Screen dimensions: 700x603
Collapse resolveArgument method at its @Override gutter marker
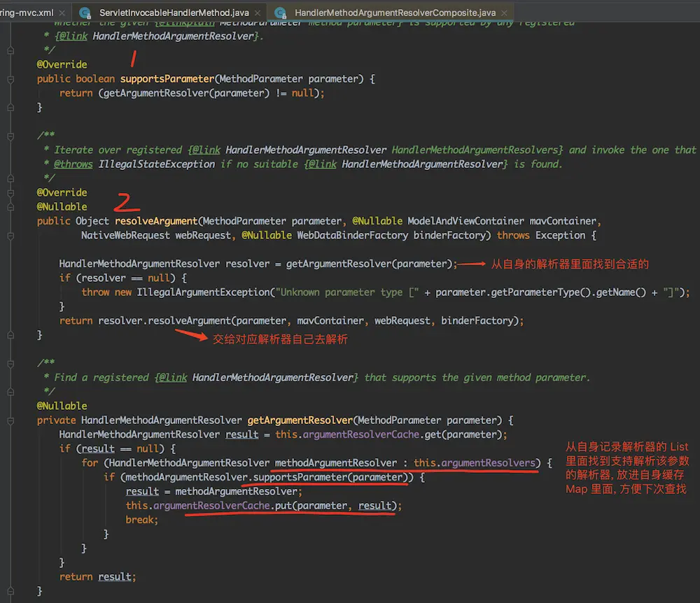[11, 192]
